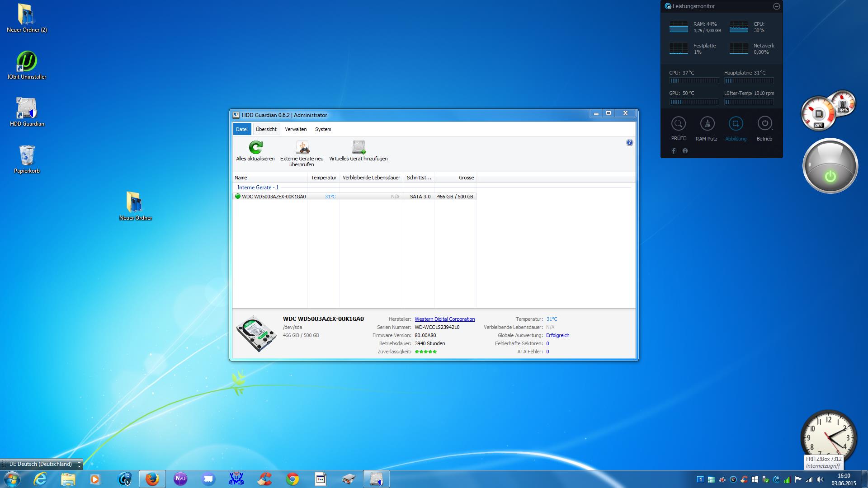
Task: Open the Windows Start menu
Action: pos(12,479)
